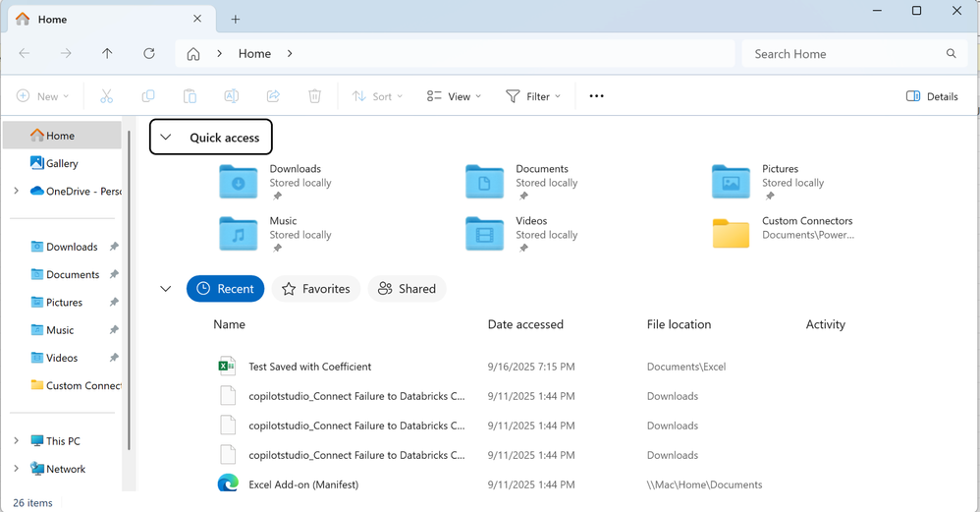Click the Home icon in address bar

coord(193,54)
